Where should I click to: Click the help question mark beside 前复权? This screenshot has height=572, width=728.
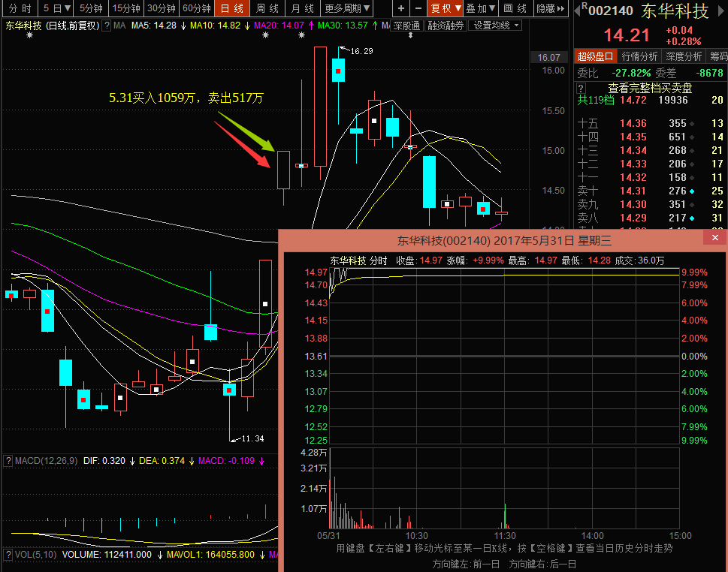click(x=107, y=26)
